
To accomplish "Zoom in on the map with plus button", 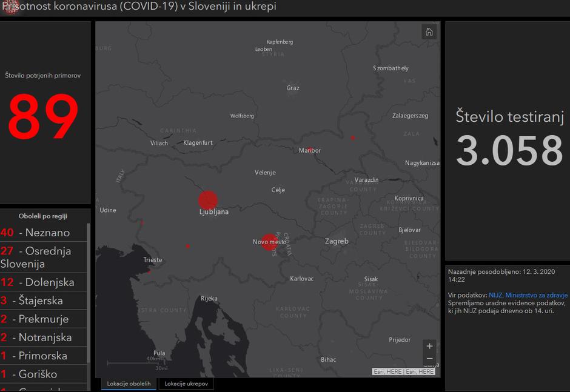I will click(x=429, y=346).
